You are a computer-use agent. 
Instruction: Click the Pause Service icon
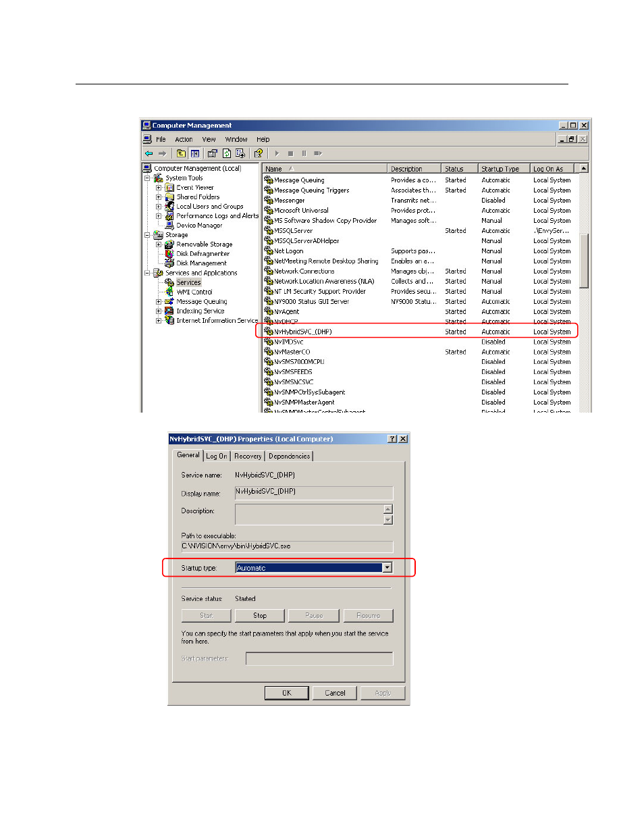[304, 153]
